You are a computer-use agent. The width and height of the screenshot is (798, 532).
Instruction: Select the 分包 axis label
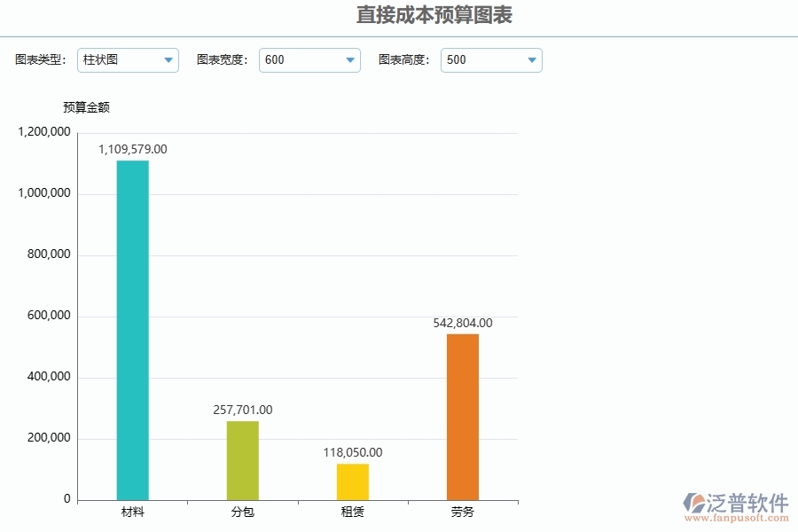242,512
